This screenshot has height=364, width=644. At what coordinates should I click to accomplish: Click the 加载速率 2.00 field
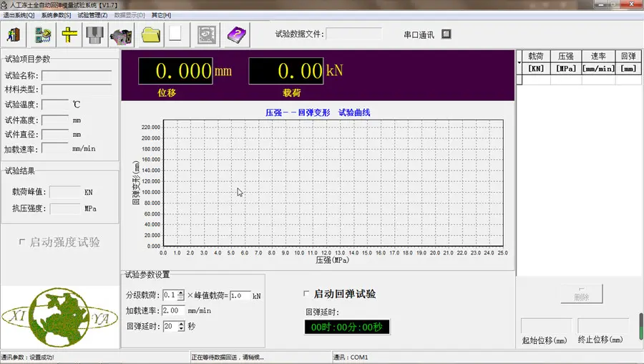coord(173,310)
